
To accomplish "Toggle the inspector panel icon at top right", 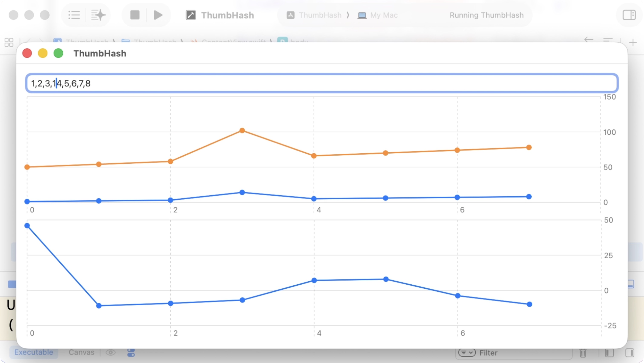I will click(629, 15).
